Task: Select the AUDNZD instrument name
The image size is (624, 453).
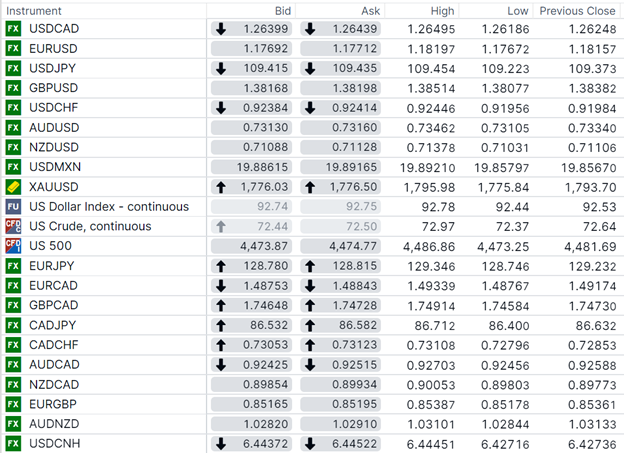Action: 54,424
